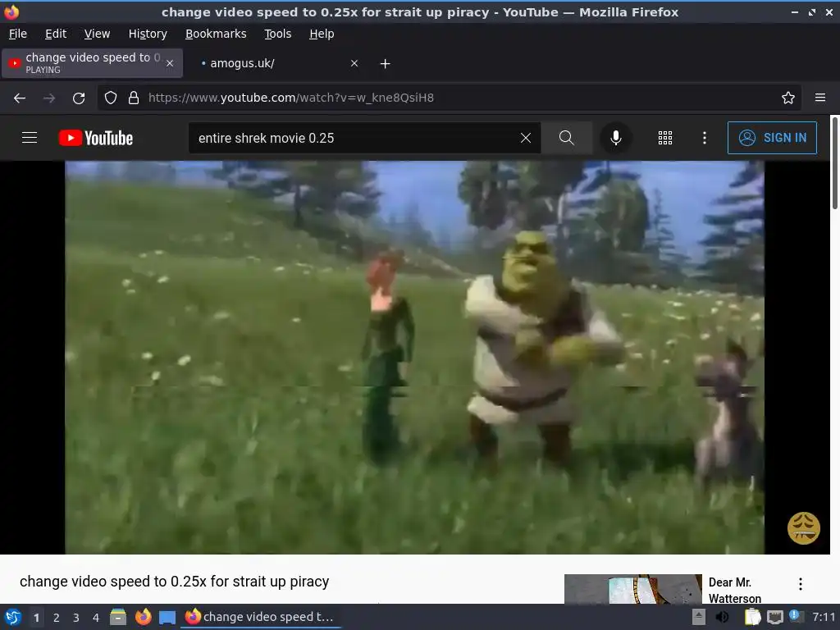840x630 pixels.
Task: Click the removable media eject tray icon
Action: tap(699, 617)
